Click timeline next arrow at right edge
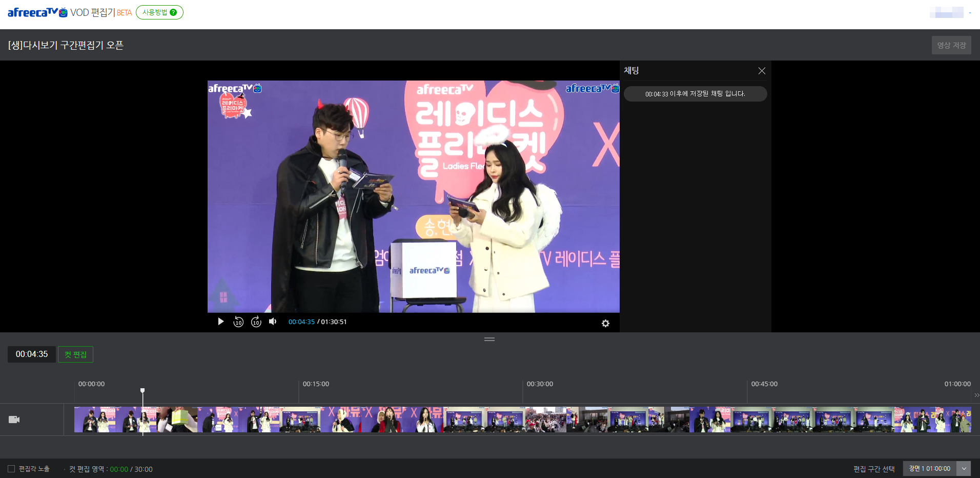 coord(976,395)
